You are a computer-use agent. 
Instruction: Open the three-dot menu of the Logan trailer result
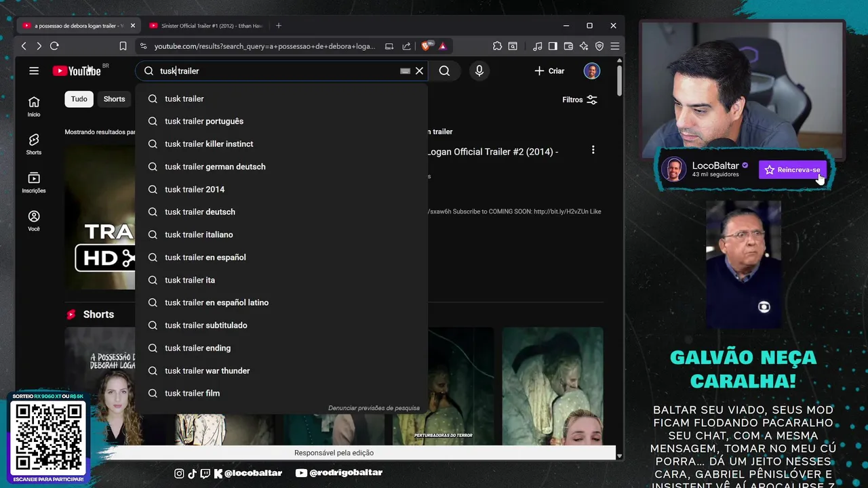tap(593, 150)
